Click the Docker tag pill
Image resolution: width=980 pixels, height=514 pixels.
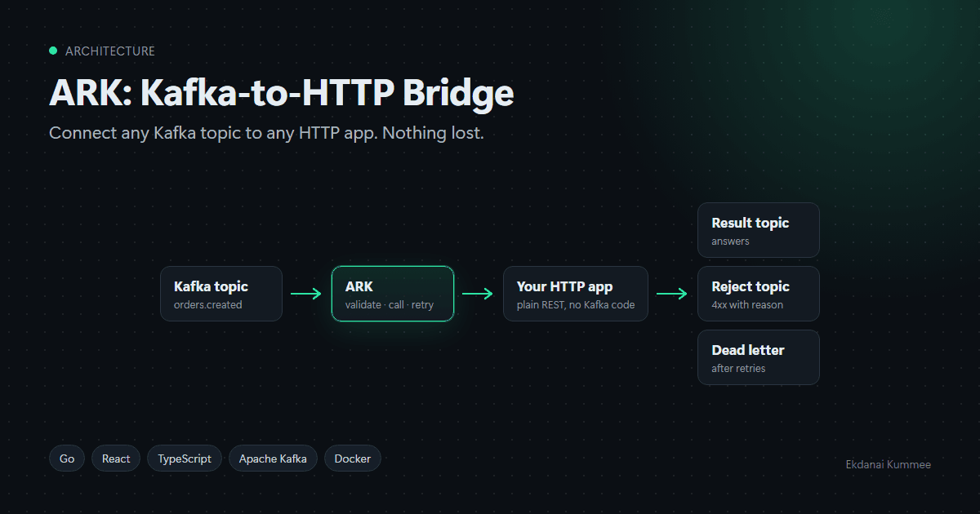point(353,459)
